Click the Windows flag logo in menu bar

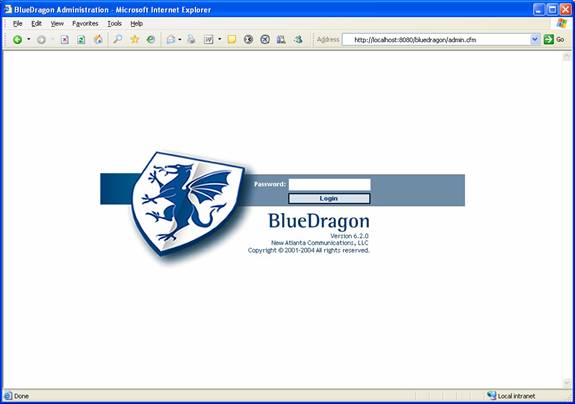(561, 23)
